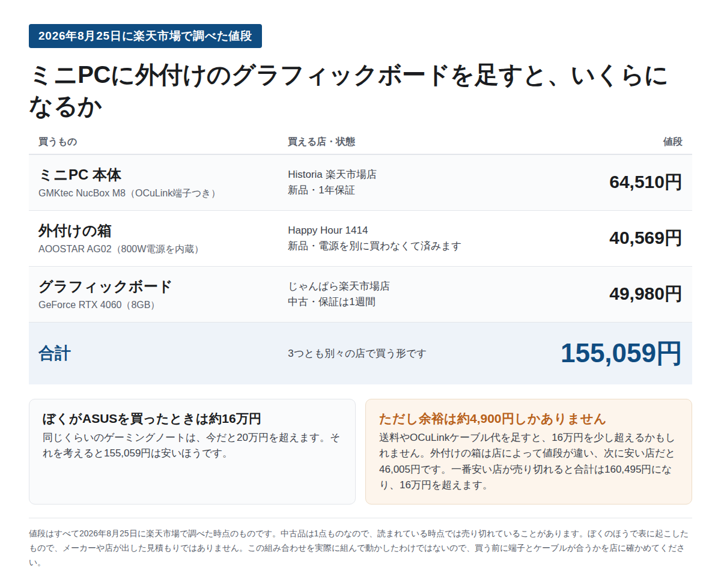Viewport: 721px width, 588px height.
Task: Click the footnote starting '値段はすべて2026年8月25日'
Action: tap(359, 548)
